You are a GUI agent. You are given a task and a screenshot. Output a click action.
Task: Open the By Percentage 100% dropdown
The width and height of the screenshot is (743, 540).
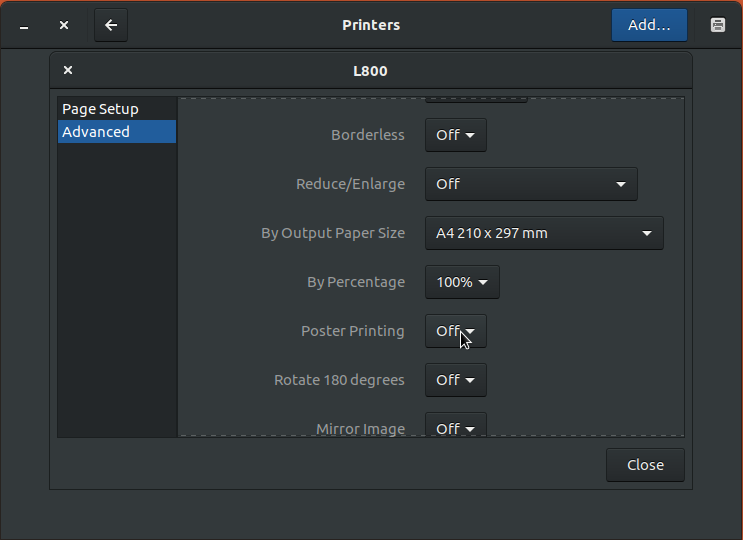click(x=462, y=282)
